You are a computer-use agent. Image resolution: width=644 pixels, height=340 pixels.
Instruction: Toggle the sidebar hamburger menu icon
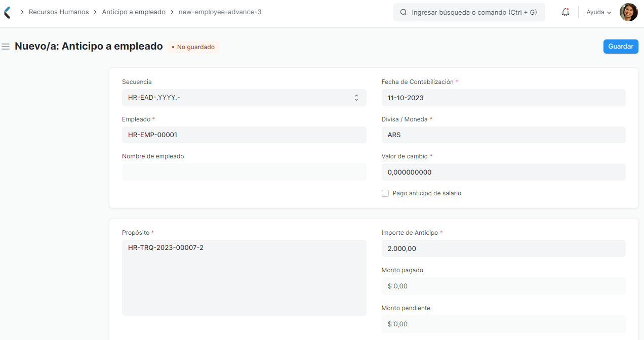[6, 47]
